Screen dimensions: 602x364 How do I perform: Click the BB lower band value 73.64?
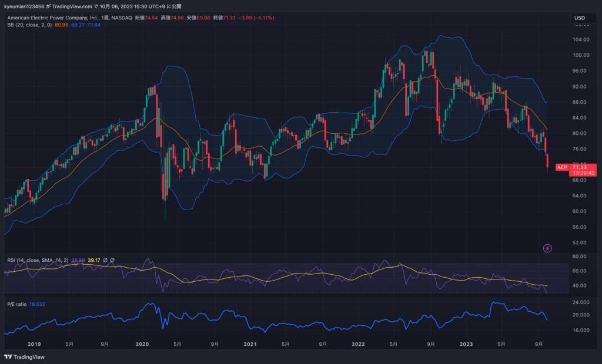coord(93,25)
